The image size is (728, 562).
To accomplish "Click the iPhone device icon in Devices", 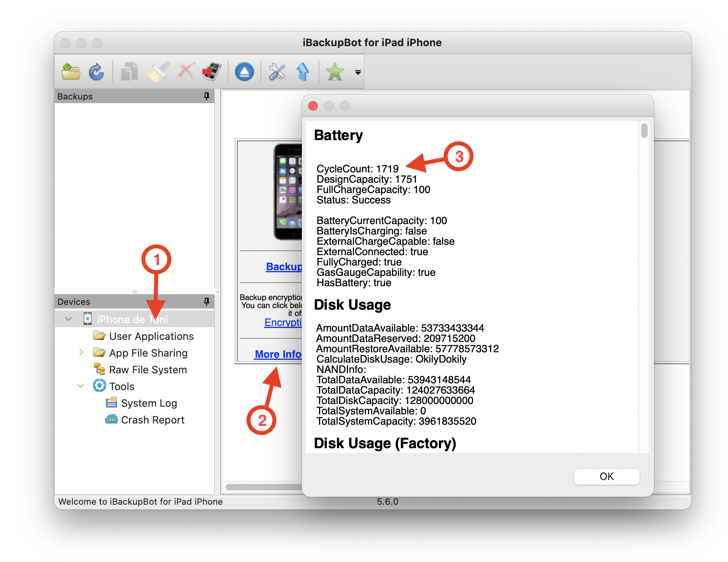I will point(88,319).
